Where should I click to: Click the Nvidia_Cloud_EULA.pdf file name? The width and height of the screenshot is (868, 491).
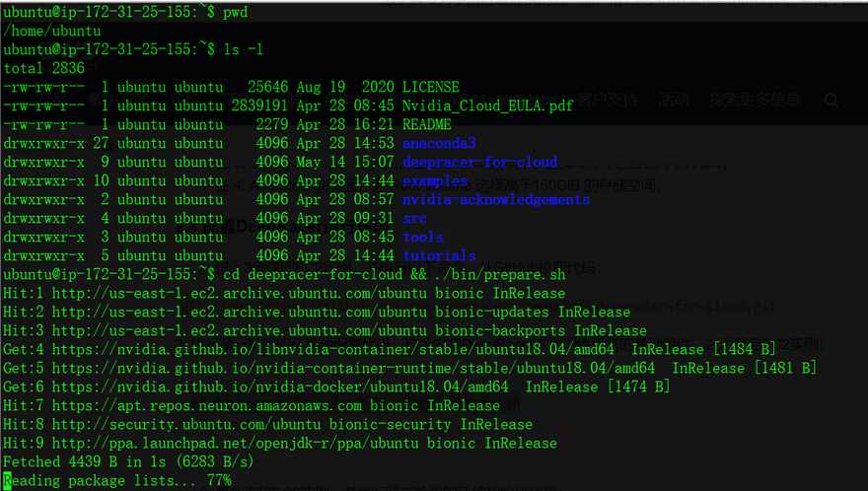487,106
